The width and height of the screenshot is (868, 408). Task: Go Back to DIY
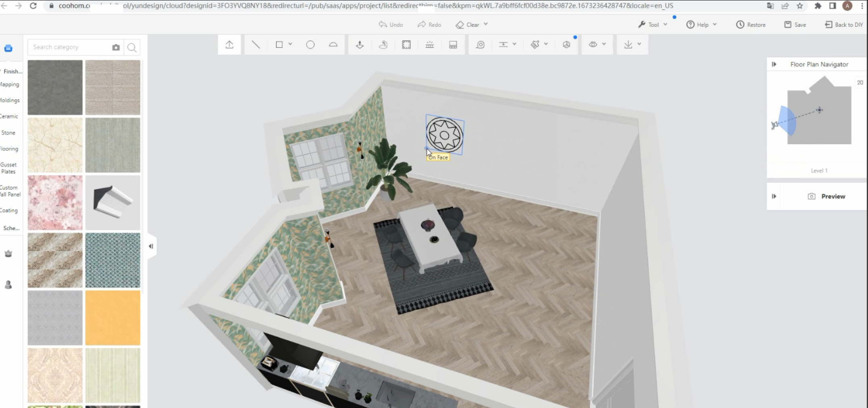[844, 25]
